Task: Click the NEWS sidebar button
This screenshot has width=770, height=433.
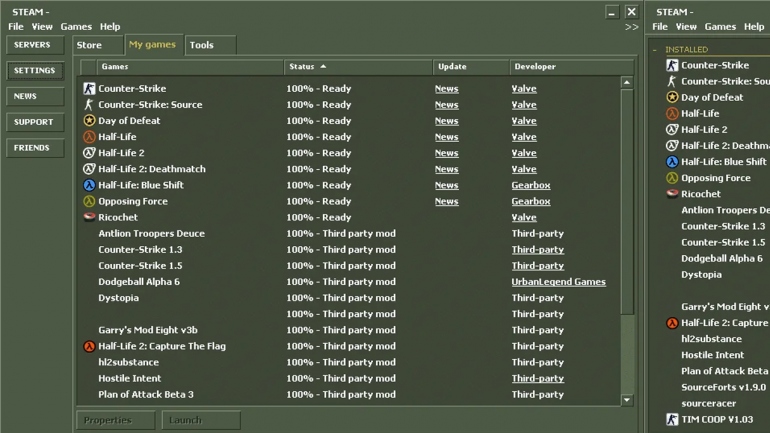Action: pos(35,96)
